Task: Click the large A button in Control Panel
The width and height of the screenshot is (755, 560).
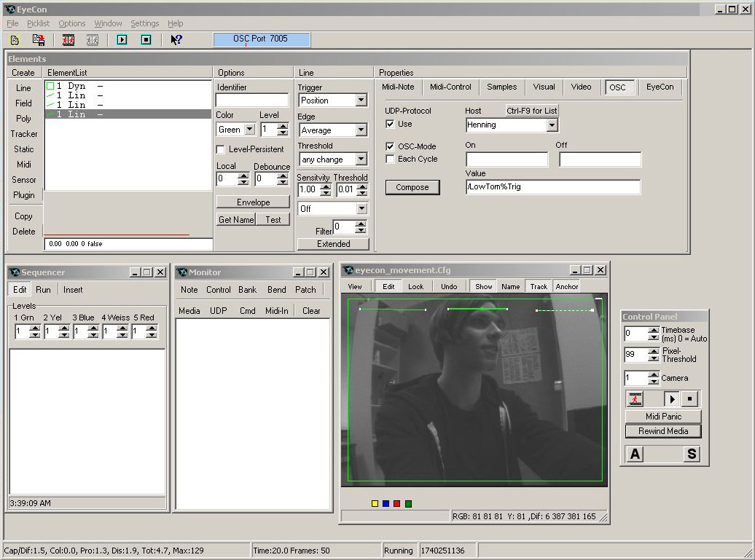Action: pos(635,454)
